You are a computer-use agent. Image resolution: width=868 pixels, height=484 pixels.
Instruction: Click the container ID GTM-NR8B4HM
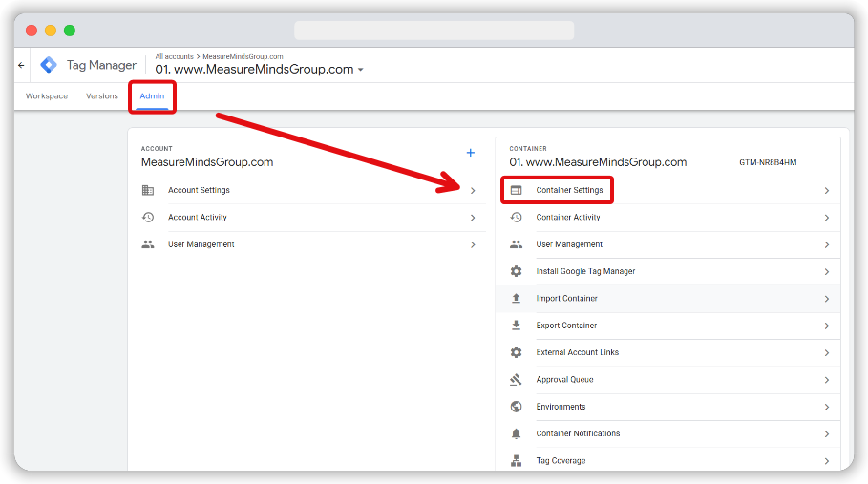(x=768, y=162)
